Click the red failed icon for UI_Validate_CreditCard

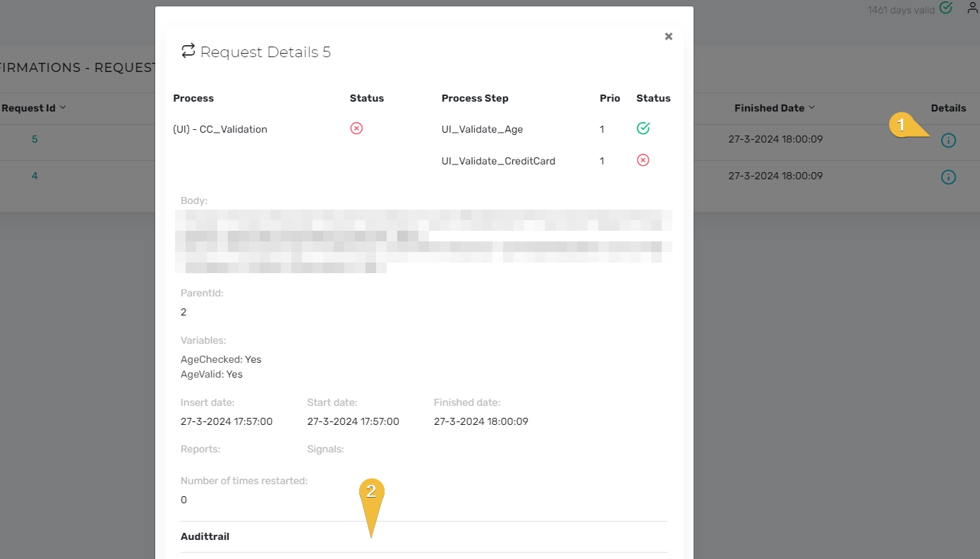643,160
